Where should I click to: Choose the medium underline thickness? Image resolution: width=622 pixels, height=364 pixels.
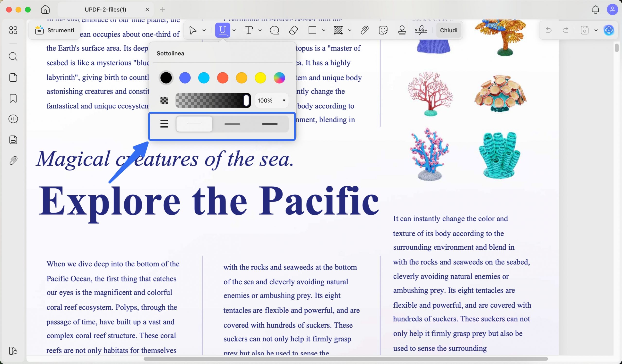tap(232, 124)
